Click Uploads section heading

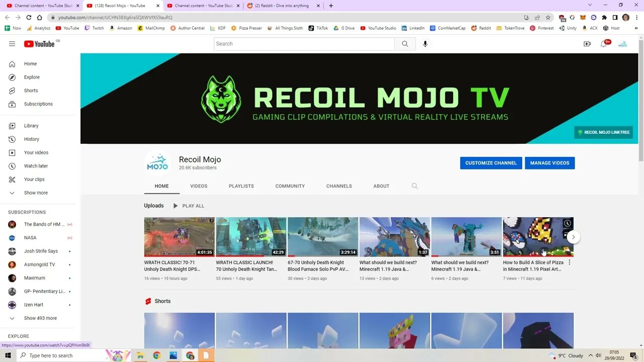tap(154, 206)
